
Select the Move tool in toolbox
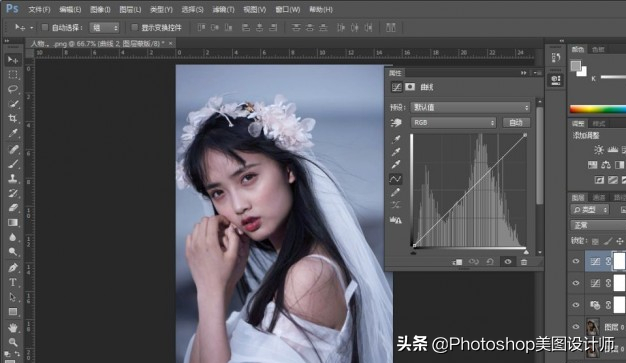(13, 60)
